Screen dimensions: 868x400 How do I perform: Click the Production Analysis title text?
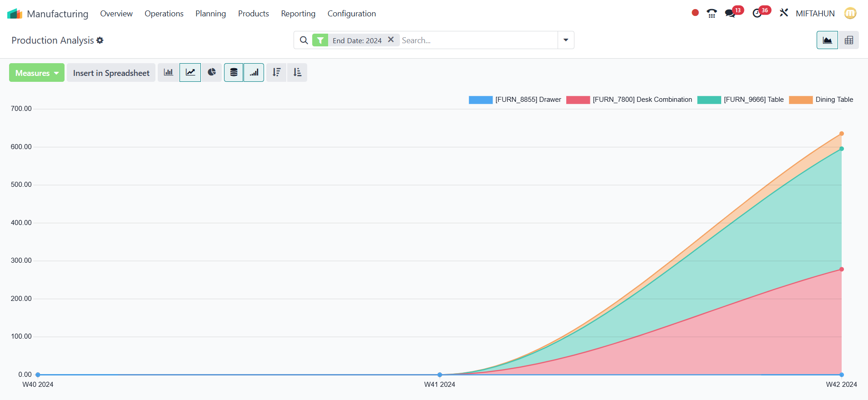point(53,40)
